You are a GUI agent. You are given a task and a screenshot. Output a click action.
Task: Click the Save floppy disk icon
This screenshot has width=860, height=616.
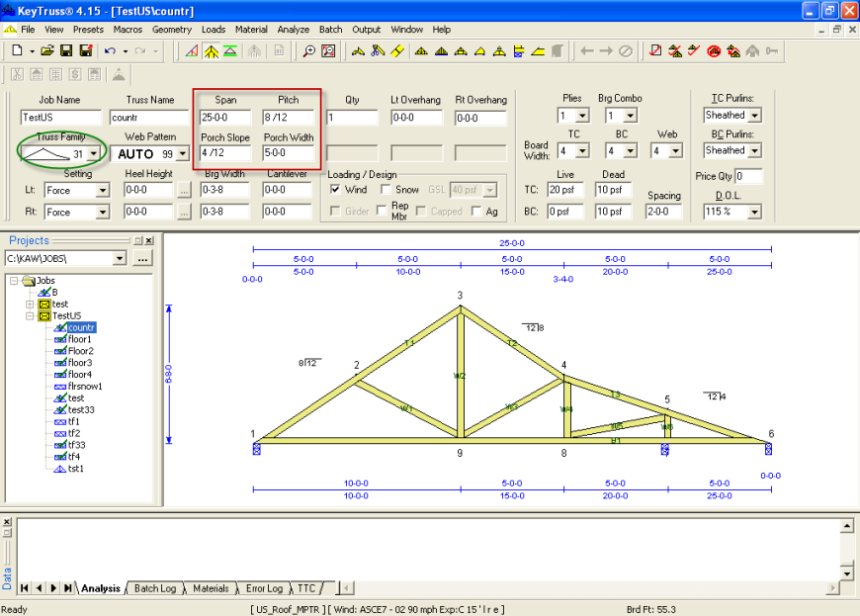point(66,51)
